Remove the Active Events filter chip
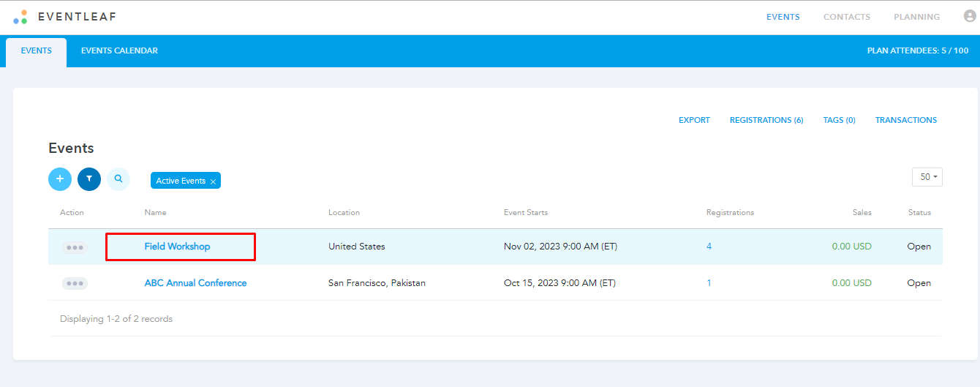Viewport: 980px width, 387px height. point(213,181)
